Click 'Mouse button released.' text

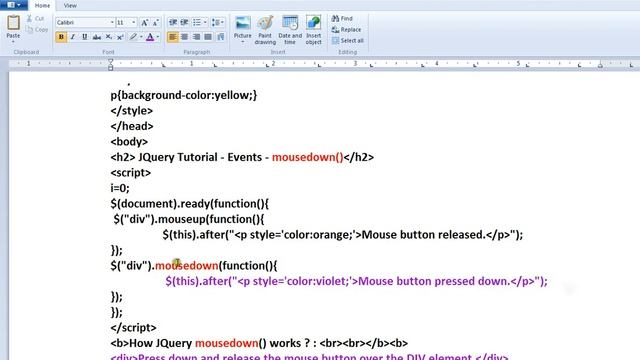423,235
